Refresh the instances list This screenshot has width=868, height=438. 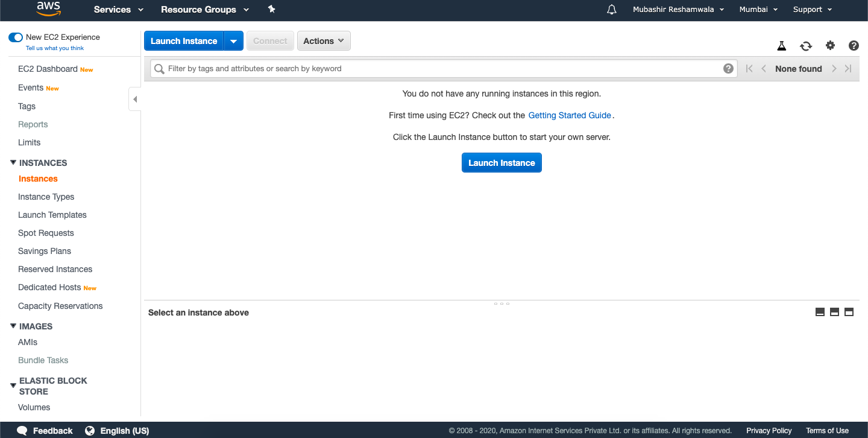(x=806, y=46)
